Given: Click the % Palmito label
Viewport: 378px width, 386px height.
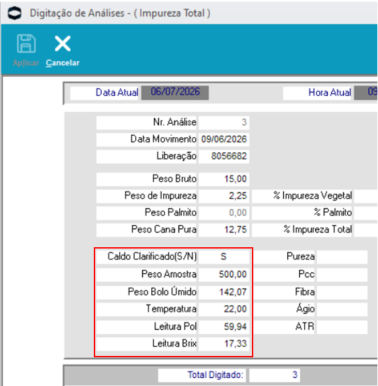Looking at the screenshot, I should pos(333,213).
